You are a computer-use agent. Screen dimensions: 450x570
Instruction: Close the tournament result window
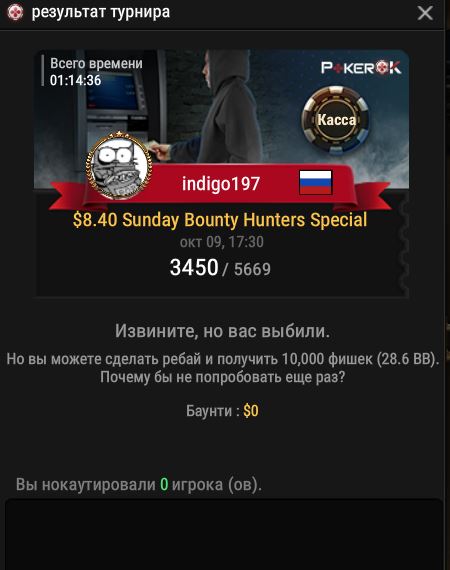(425, 13)
